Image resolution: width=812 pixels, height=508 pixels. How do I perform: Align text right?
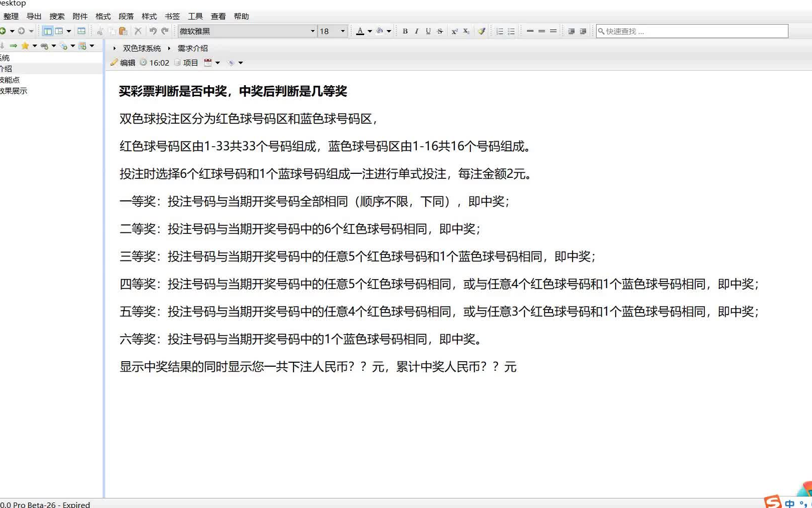[553, 31]
